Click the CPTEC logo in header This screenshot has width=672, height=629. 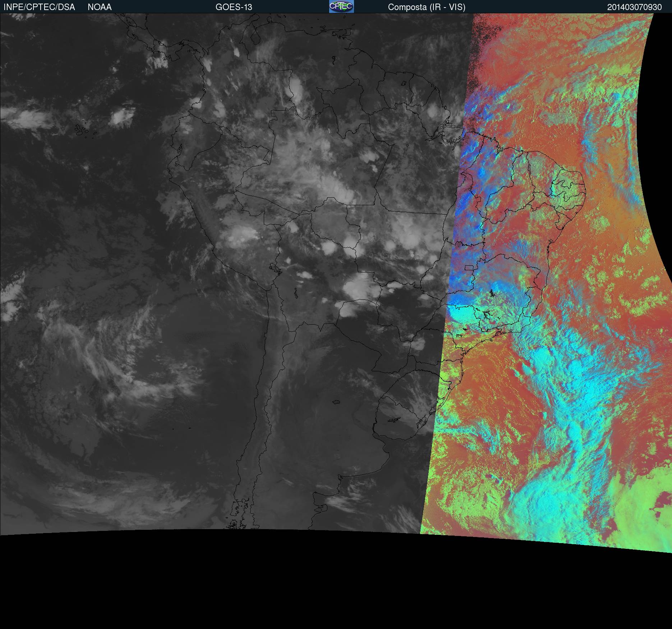point(341,6)
